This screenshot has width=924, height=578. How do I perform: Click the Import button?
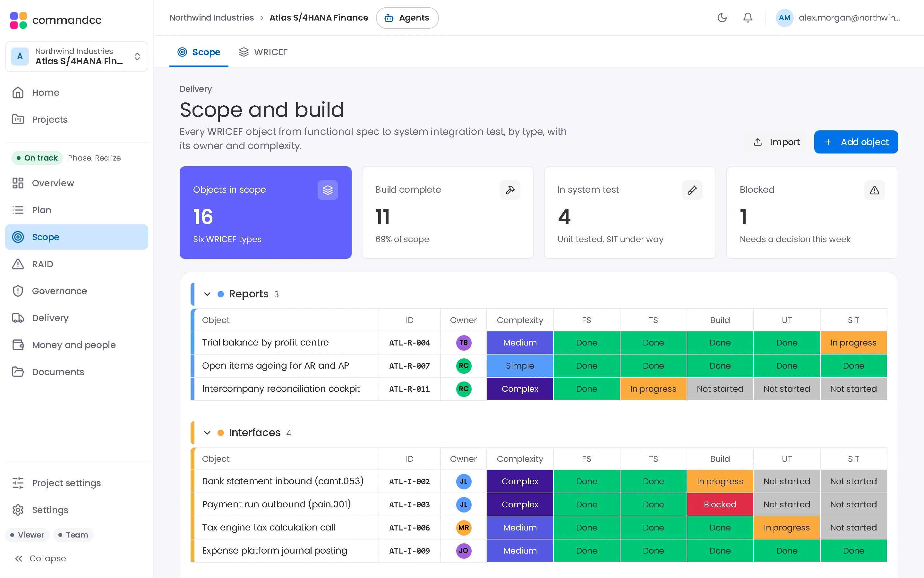[x=777, y=142]
